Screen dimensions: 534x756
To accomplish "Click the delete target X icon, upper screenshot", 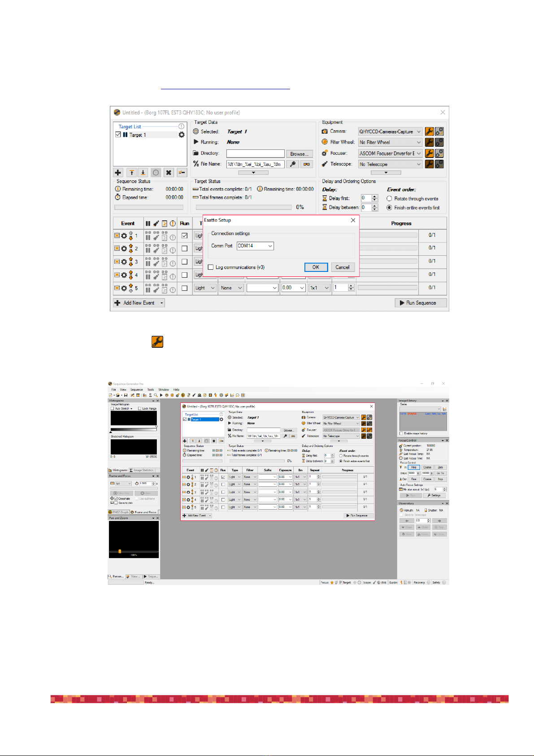I will (169, 172).
